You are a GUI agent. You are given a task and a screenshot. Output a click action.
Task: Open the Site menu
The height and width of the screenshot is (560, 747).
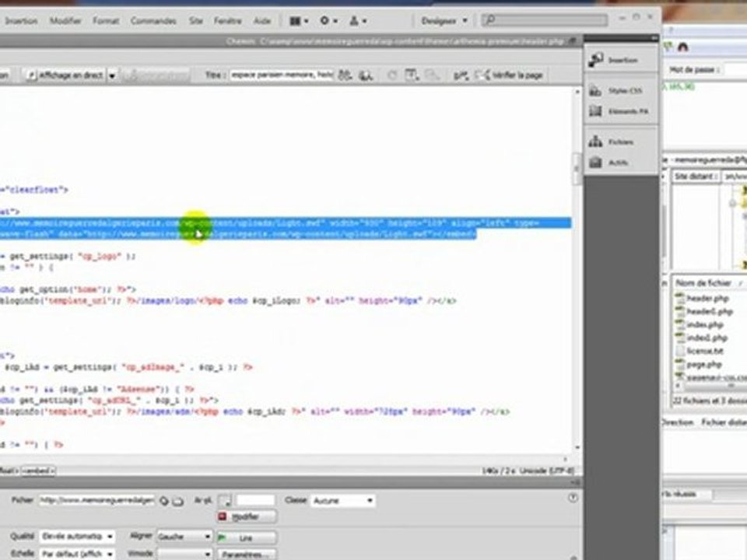click(196, 21)
